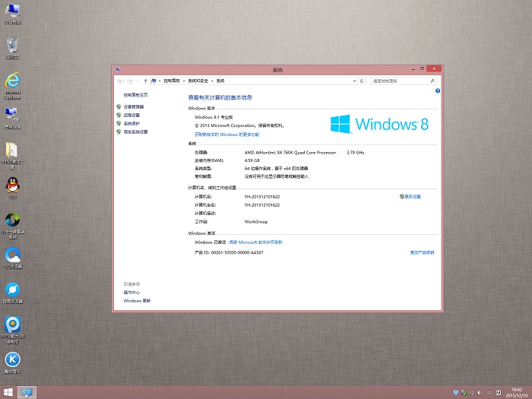
Task: Open the Network desktop icon
Action: point(13,118)
